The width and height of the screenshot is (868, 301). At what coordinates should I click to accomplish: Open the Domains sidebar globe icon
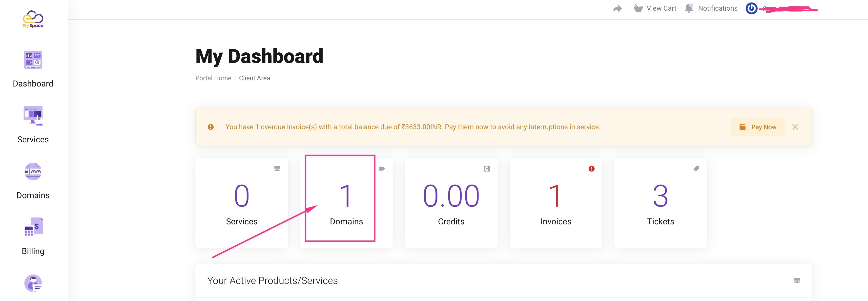click(x=33, y=172)
